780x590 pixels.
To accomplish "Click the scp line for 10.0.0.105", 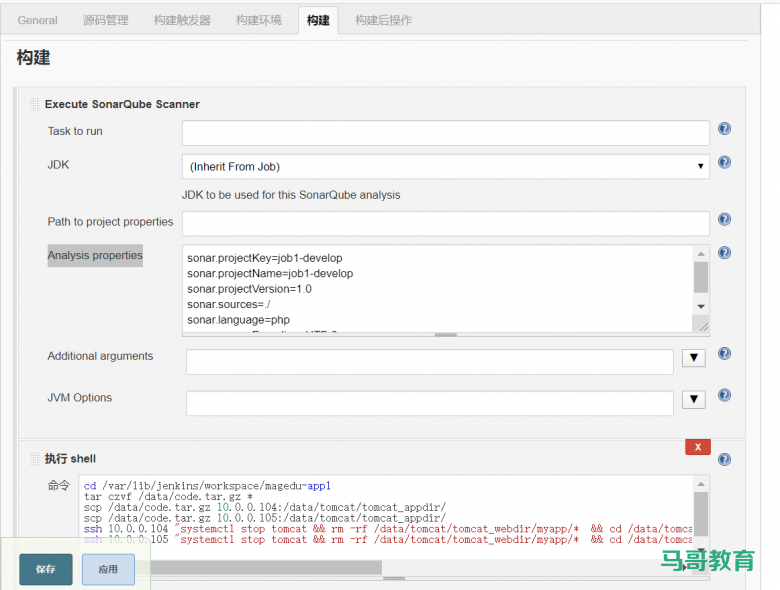I will (265, 518).
